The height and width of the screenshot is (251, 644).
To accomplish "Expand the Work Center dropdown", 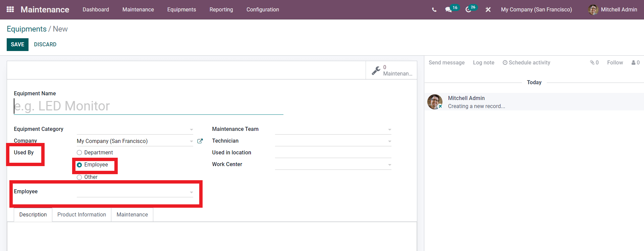I will [389, 165].
